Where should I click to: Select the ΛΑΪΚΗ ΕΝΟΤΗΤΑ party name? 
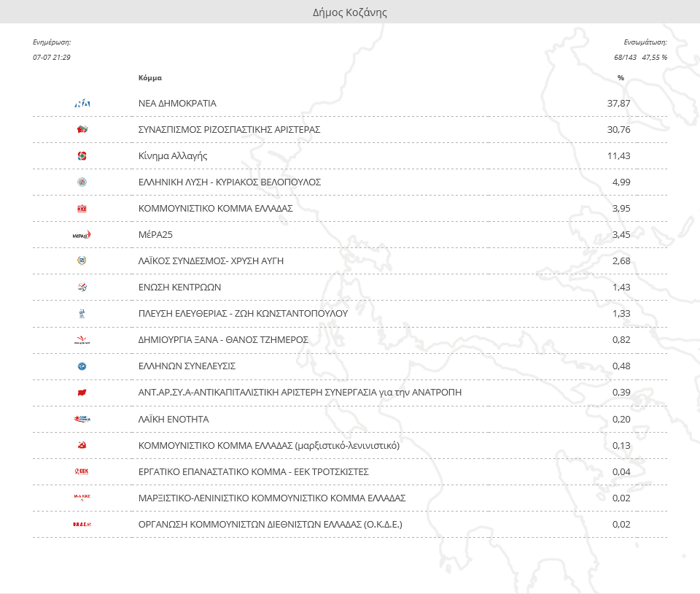pos(174,420)
